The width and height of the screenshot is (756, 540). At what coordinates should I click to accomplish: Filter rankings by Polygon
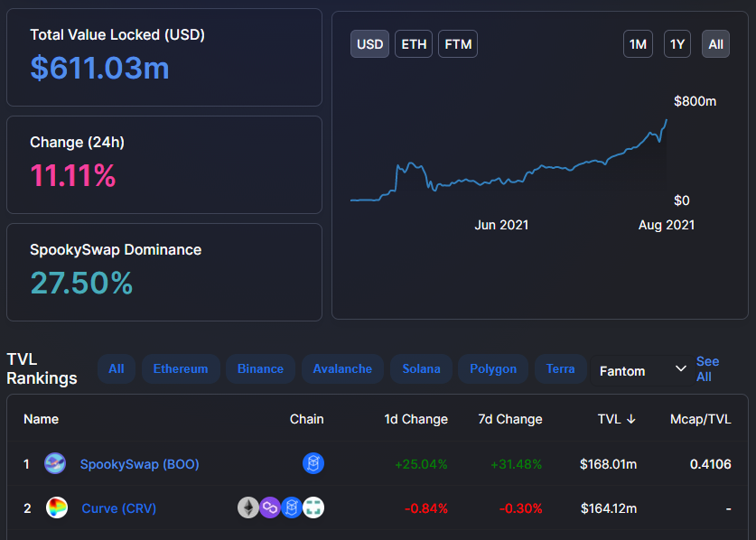point(493,368)
